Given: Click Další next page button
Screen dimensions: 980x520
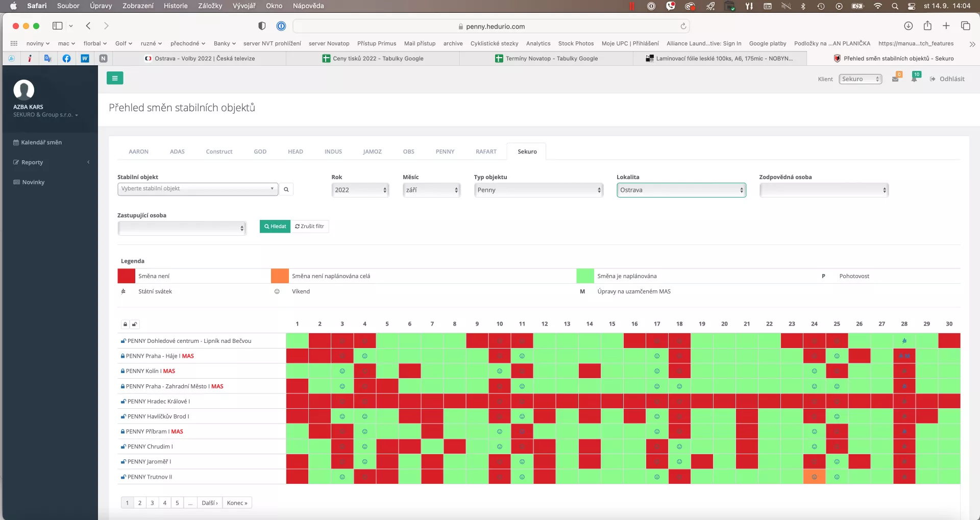Looking at the screenshot, I should (x=210, y=503).
